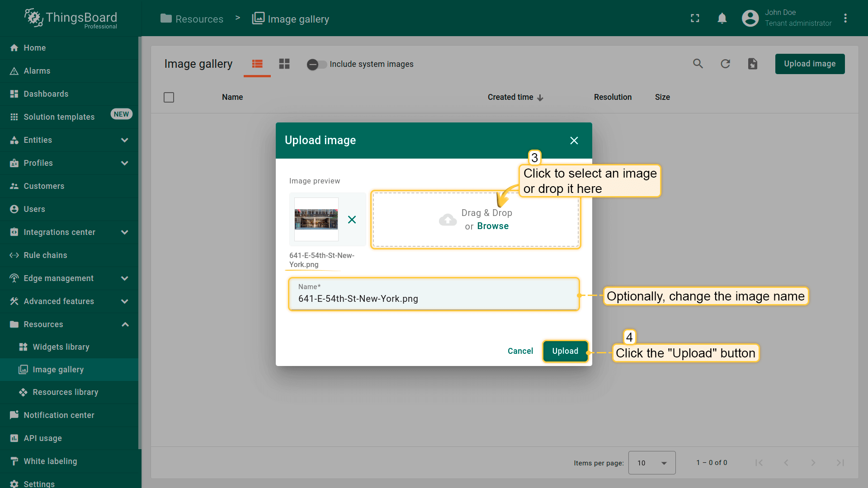
Task: Click the Browse link in drop zone
Action: (x=493, y=226)
